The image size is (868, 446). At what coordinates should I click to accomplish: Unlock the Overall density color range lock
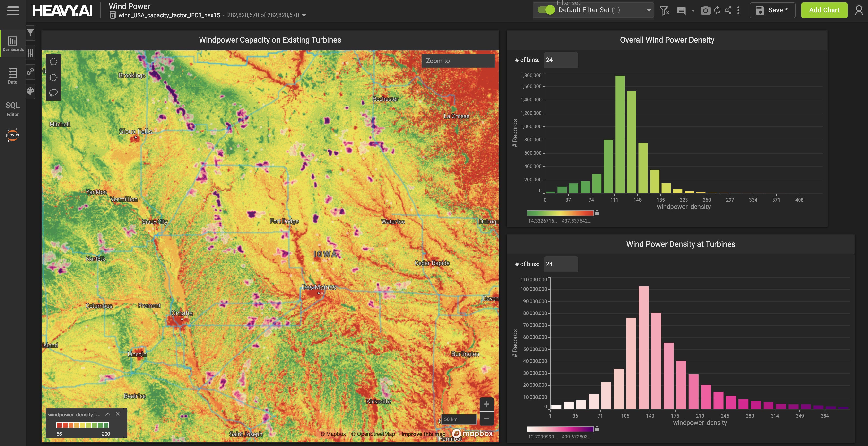click(597, 213)
